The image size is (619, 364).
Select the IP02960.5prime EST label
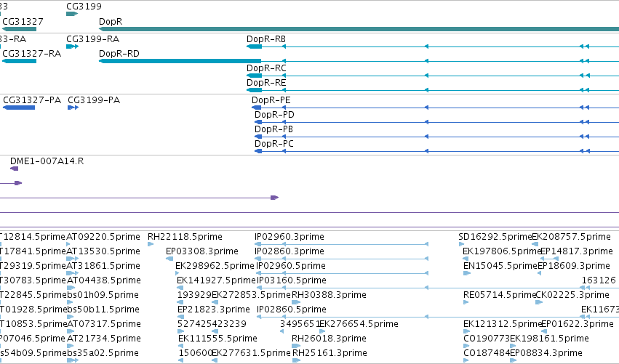[x=291, y=266]
